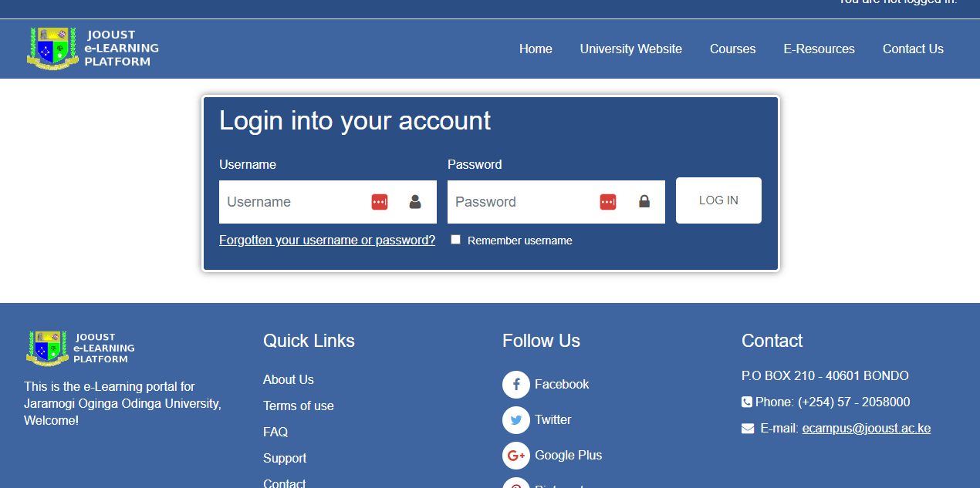Click the JOOUST crest logo in the header
The image size is (980, 488).
click(x=52, y=48)
